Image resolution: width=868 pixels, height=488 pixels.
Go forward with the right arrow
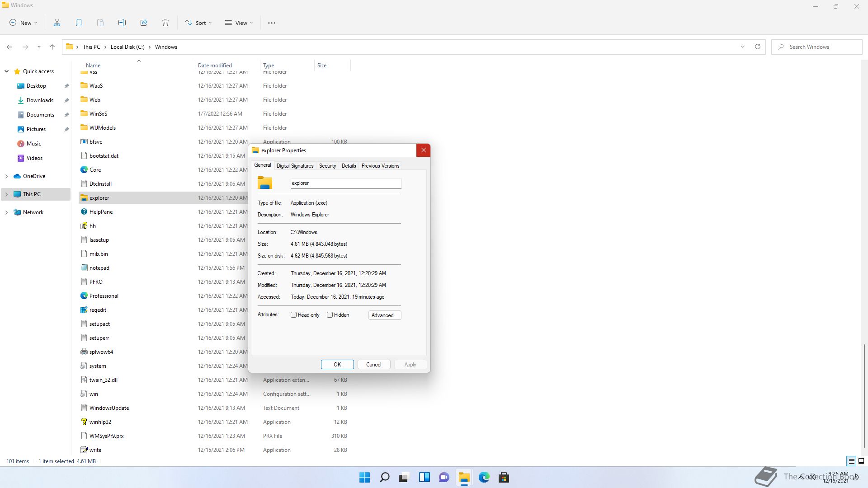click(x=25, y=47)
